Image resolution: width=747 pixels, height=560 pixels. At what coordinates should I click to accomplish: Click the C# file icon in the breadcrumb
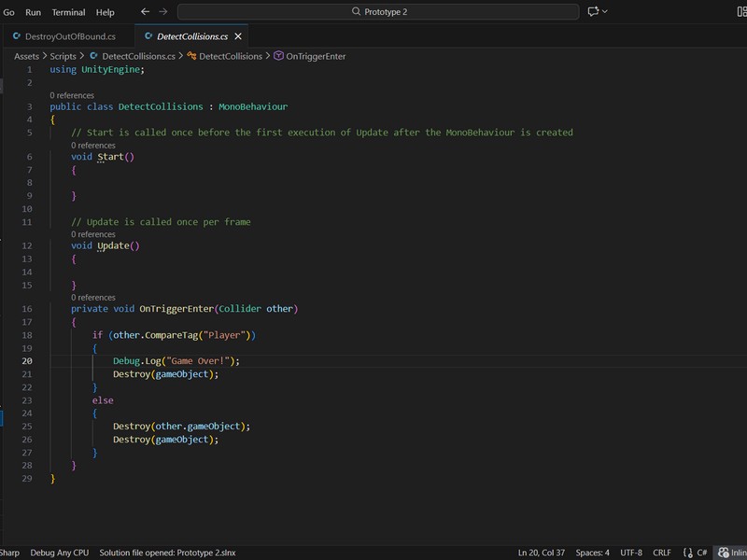94,56
